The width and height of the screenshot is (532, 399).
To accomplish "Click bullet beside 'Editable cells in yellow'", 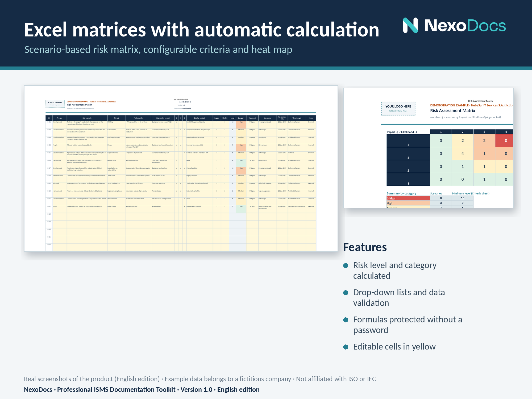I will [346, 347].
